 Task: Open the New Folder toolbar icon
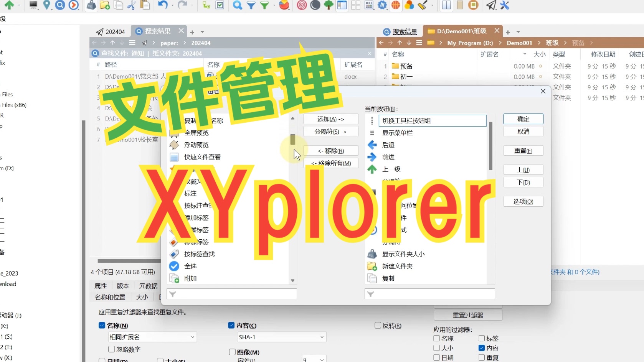click(x=105, y=5)
